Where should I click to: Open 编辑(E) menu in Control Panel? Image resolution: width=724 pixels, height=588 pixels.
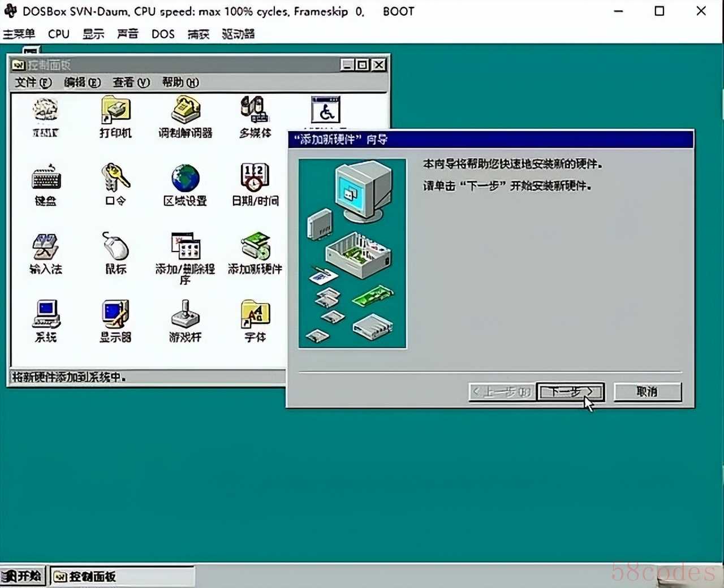click(82, 83)
